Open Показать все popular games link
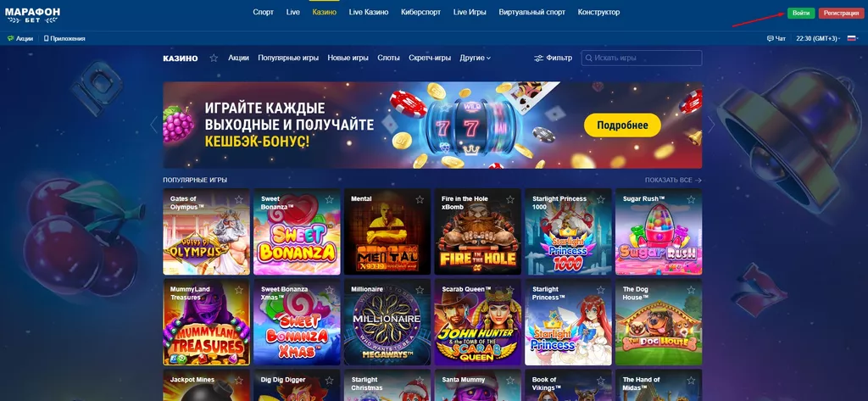Screen dimensions: 868x401 tap(673, 181)
